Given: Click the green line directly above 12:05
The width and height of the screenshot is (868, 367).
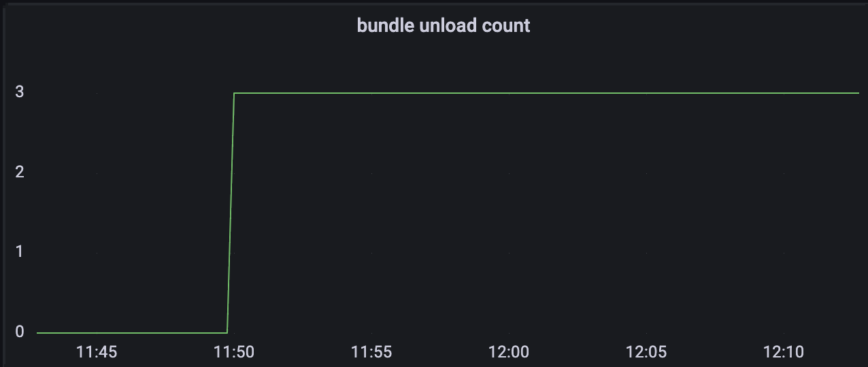Looking at the screenshot, I should [x=646, y=92].
